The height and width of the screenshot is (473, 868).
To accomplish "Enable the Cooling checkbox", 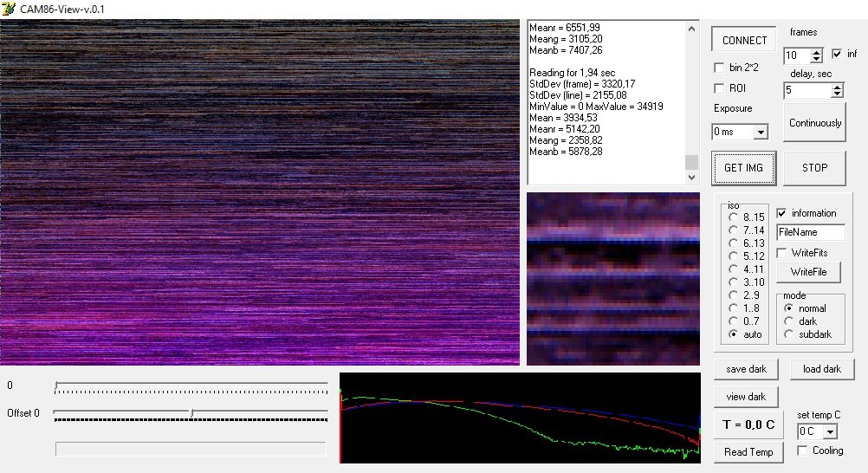I will (x=802, y=450).
